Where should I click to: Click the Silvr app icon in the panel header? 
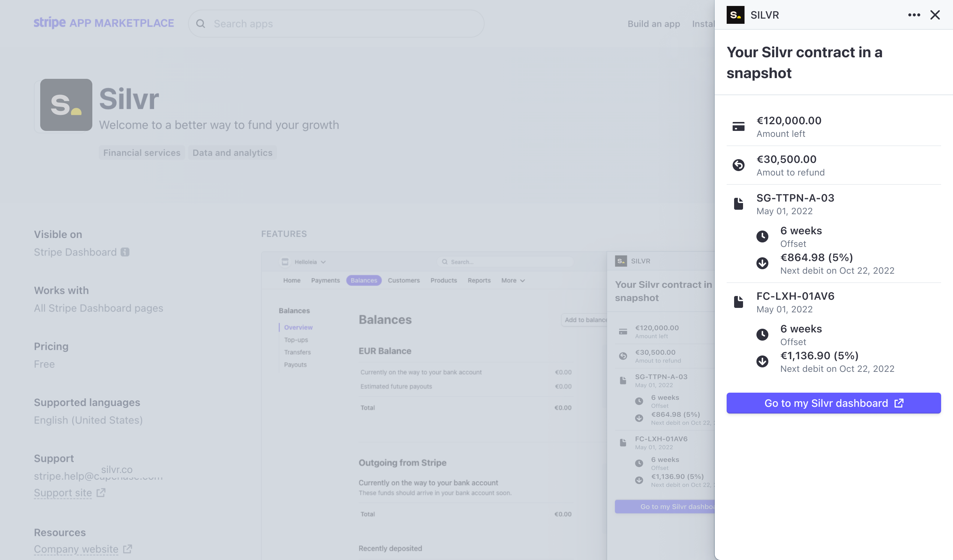(735, 15)
